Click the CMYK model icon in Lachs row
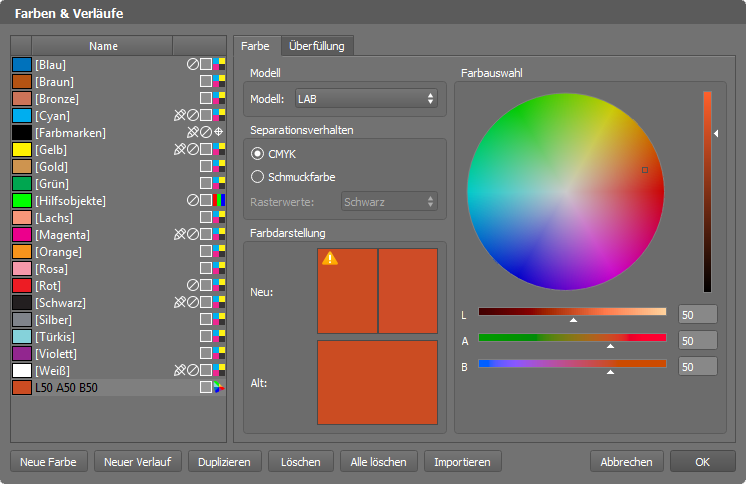Image resolution: width=746 pixels, height=484 pixels. click(x=219, y=217)
